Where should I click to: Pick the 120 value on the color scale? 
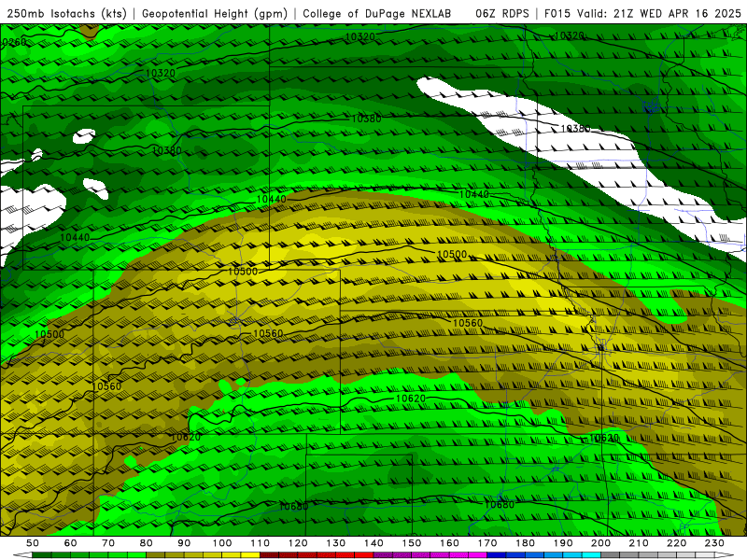click(x=298, y=543)
